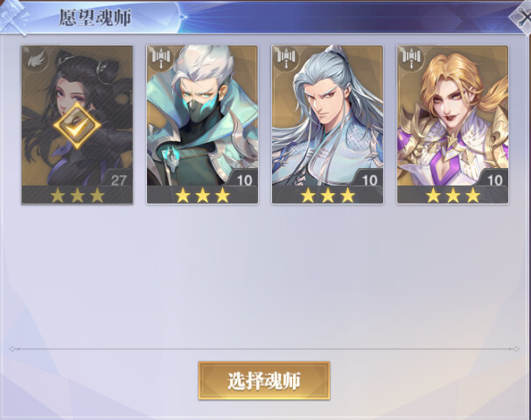
Task: Click the three-star rating under the masked hero
Action: pyautogui.click(x=202, y=195)
